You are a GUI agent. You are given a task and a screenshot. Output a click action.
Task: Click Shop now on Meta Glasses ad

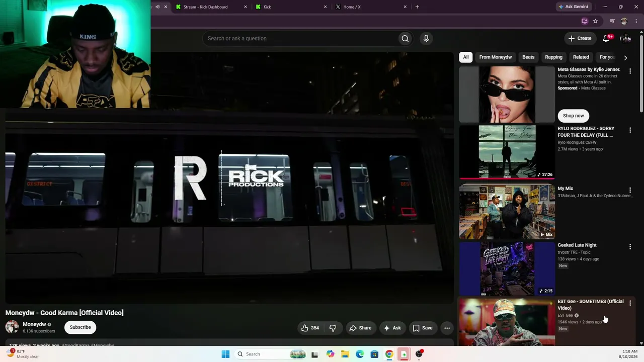pyautogui.click(x=574, y=116)
